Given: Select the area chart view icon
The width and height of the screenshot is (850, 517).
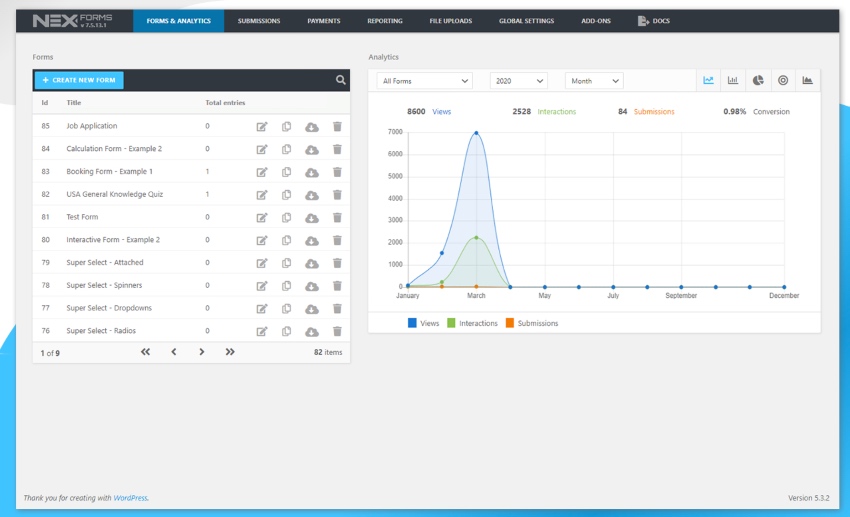Looking at the screenshot, I should pos(808,80).
